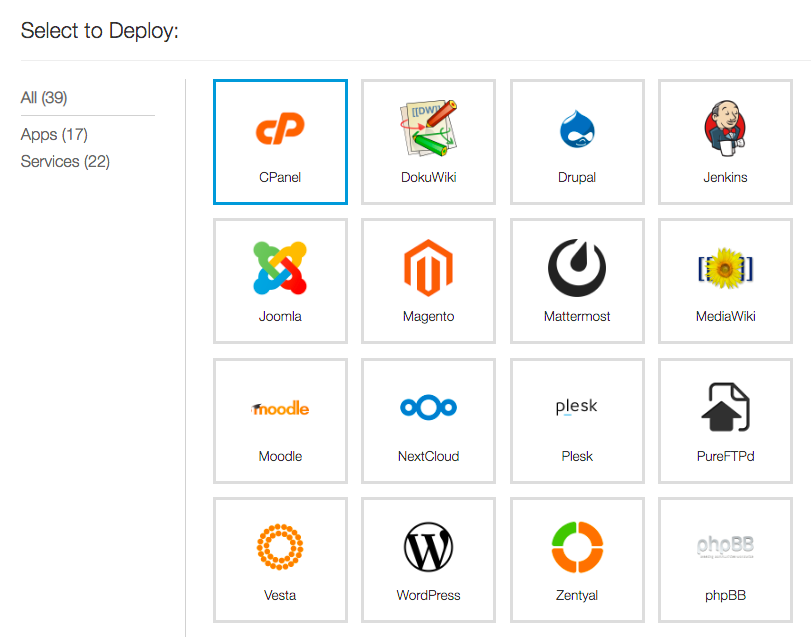
Task: Click the DokuWiki name label
Action: point(429,177)
